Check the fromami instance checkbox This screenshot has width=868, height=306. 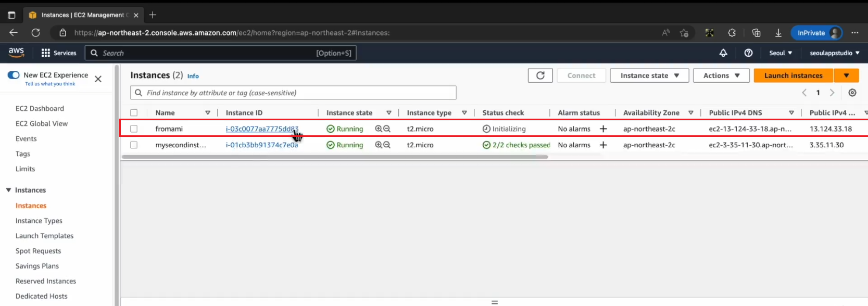pos(134,129)
